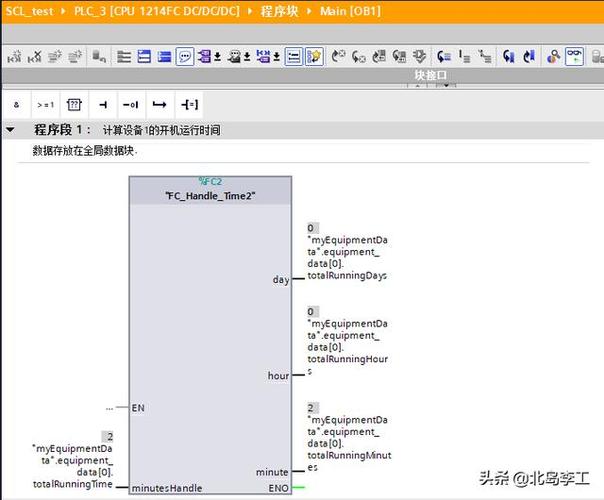
Task: Open the dropdown arrow beside the comment-bubble button
Action: (x=217, y=57)
